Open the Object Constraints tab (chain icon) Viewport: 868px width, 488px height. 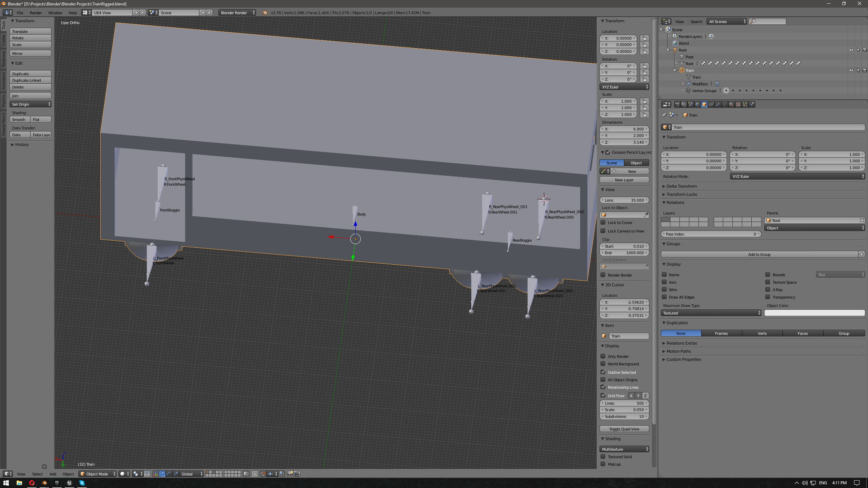click(711, 104)
